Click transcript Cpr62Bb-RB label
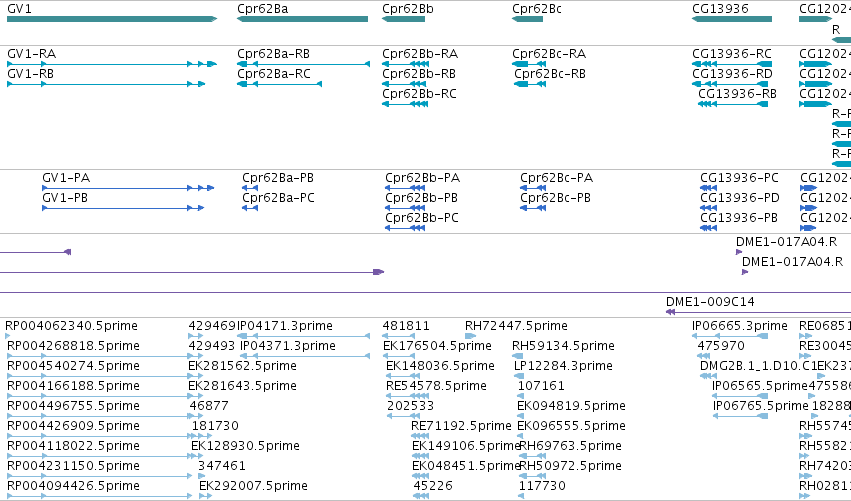This screenshot has height=501, width=851. click(x=419, y=74)
